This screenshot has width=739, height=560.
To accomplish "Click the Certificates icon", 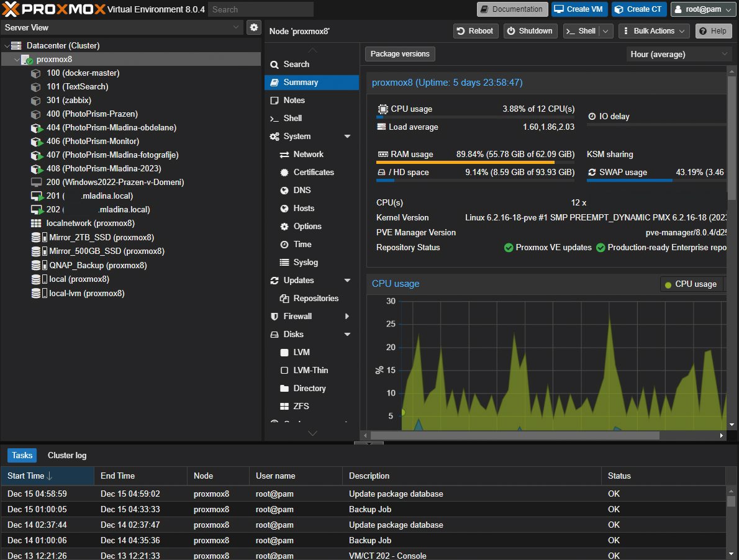I will click(x=284, y=173).
